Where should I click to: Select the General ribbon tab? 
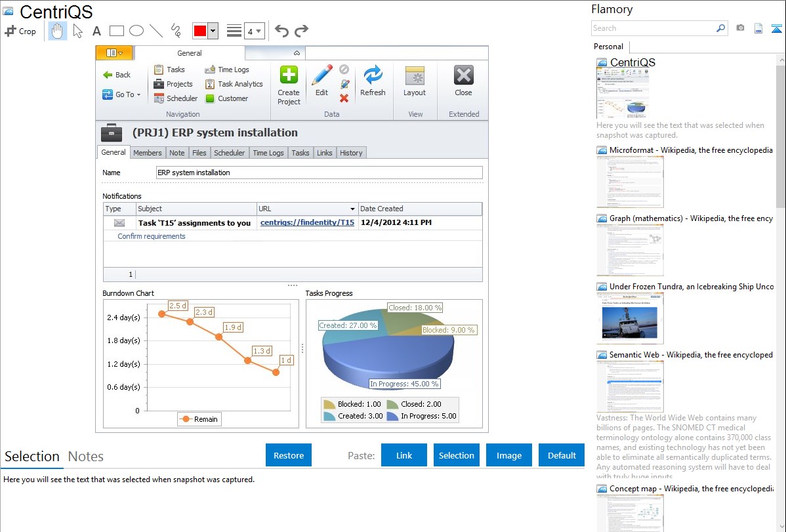click(x=190, y=53)
